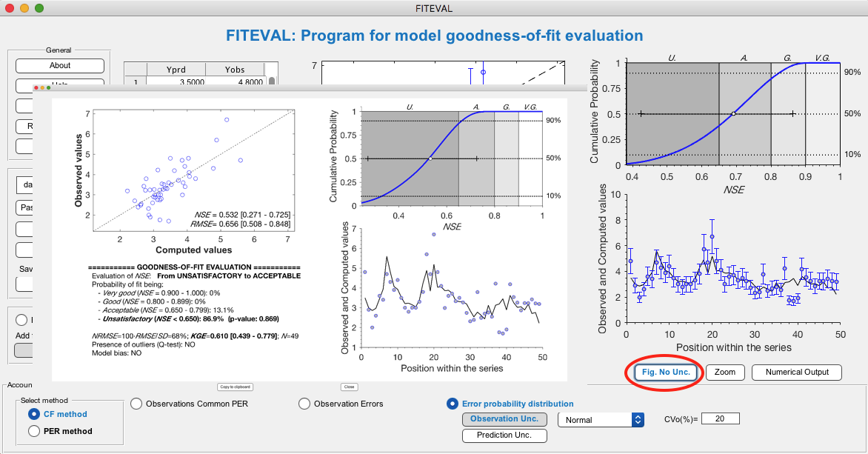Choose the PER method option

tap(33, 430)
